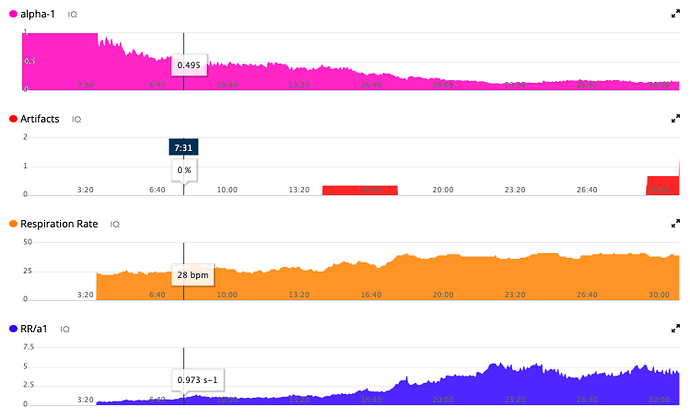Click the 3:20 tick in Respiration Rate chart
Viewport: 690px width, 417px height.
point(85,294)
